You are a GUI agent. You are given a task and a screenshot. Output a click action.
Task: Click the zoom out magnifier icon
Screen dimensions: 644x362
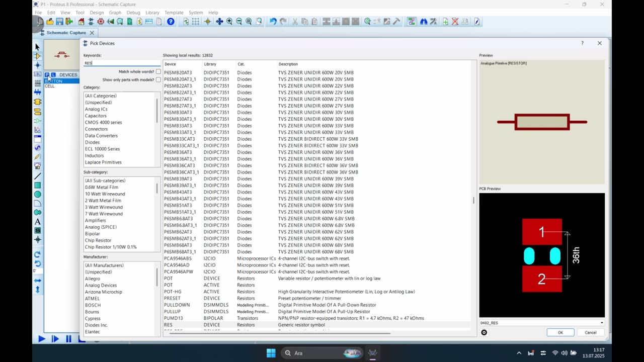(239, 22)
